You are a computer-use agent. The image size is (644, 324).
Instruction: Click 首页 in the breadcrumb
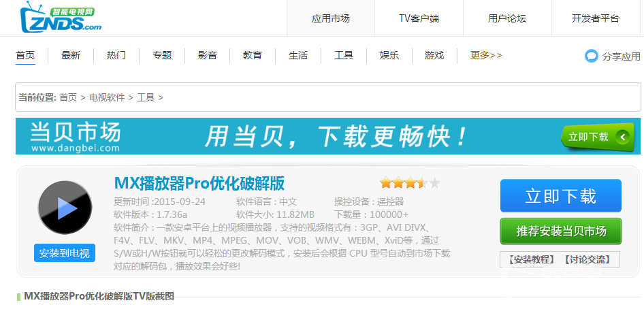(x=68, y=97)
